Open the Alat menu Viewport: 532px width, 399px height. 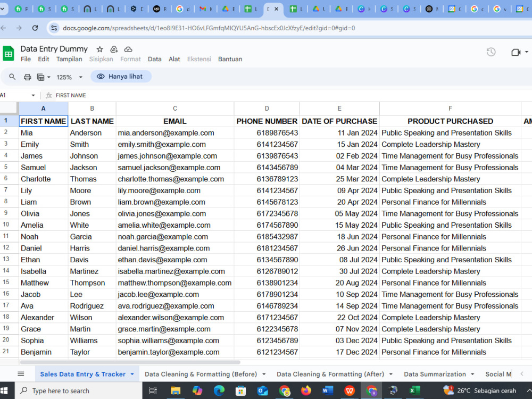click(174, 59)
